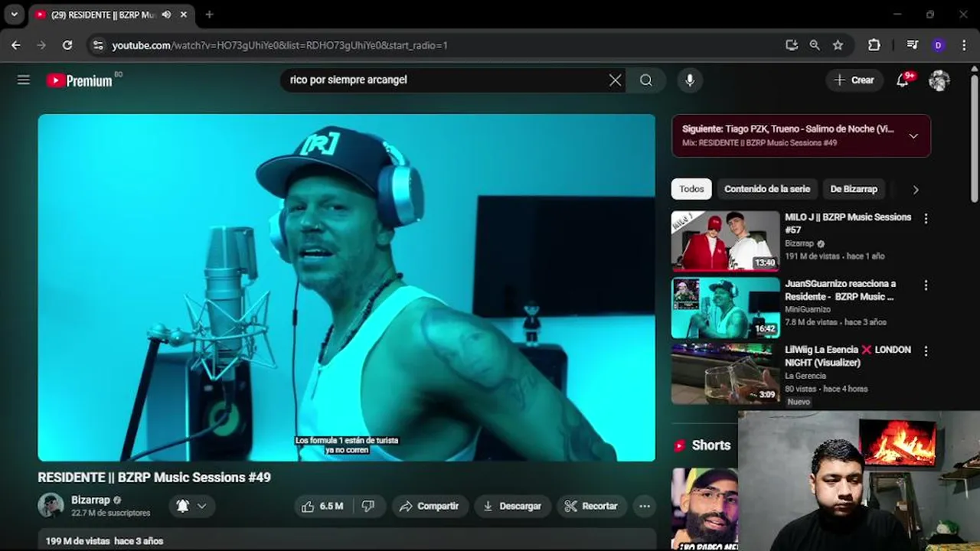The width and height of the screenshot is (980, 551).
Task: Open the Shorts video thumbnail
Action: [x=705, y=509]
